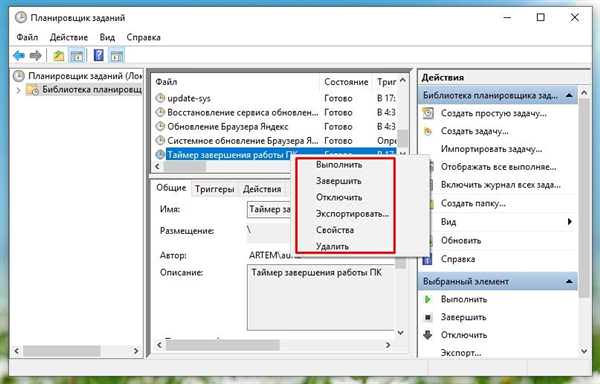Viewport: 600px width, 384px height.
Task: Click Экспорт... under Выбранный элемент
Action: coord(461,353)
